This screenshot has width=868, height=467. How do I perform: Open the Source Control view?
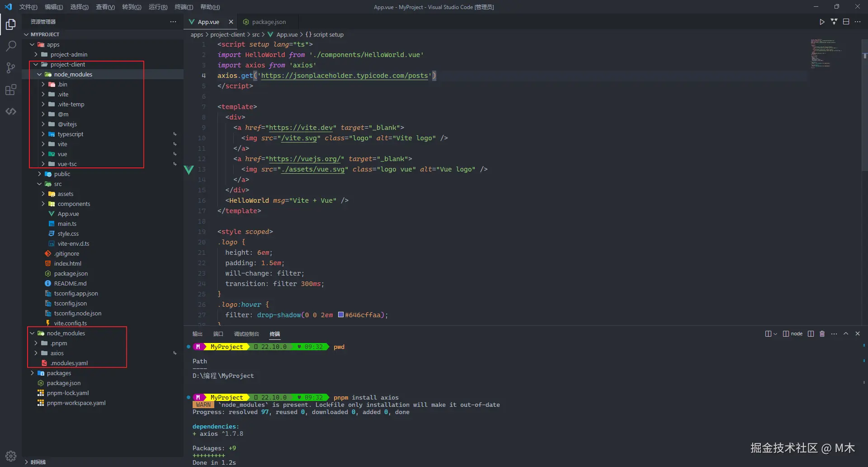11,68
